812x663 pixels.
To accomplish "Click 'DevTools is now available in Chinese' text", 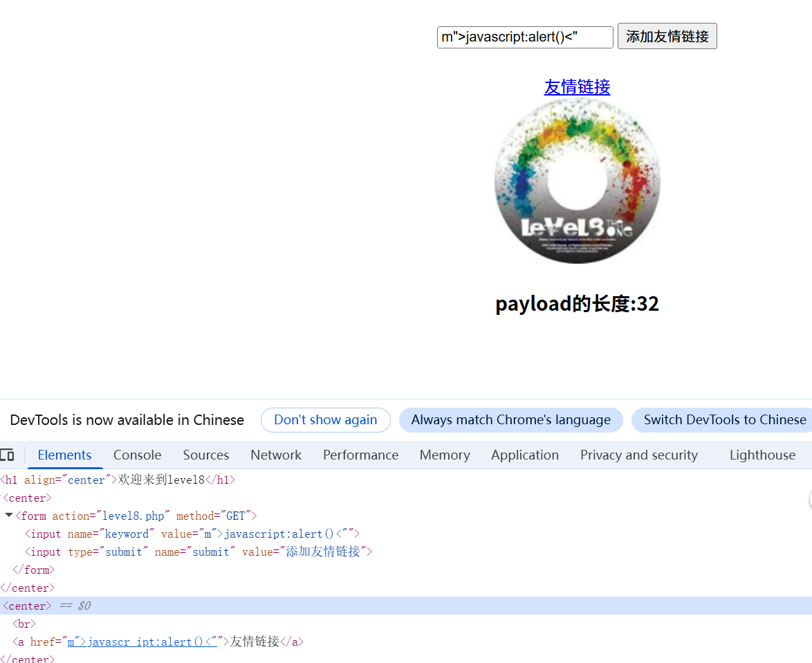I will click(127, 419).
